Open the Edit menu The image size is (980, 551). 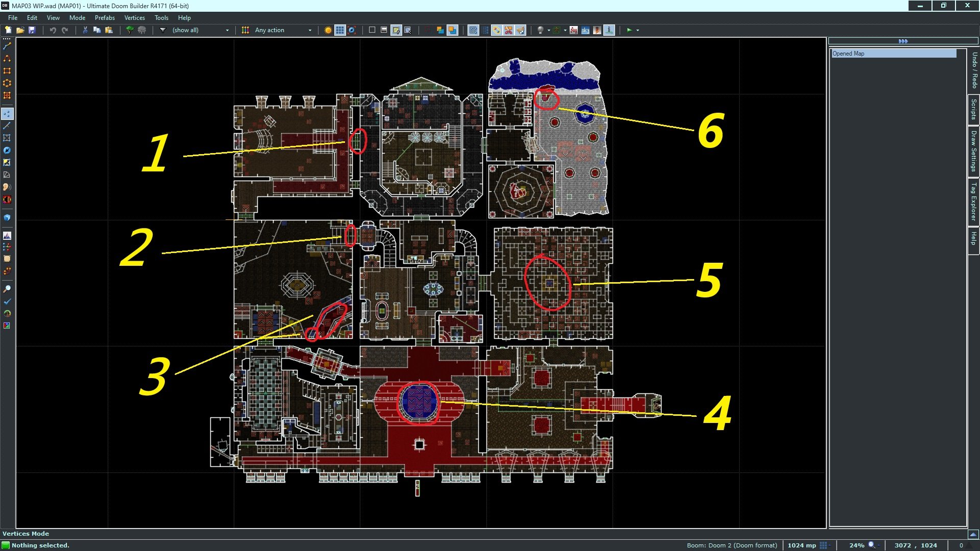pos(32,17)
